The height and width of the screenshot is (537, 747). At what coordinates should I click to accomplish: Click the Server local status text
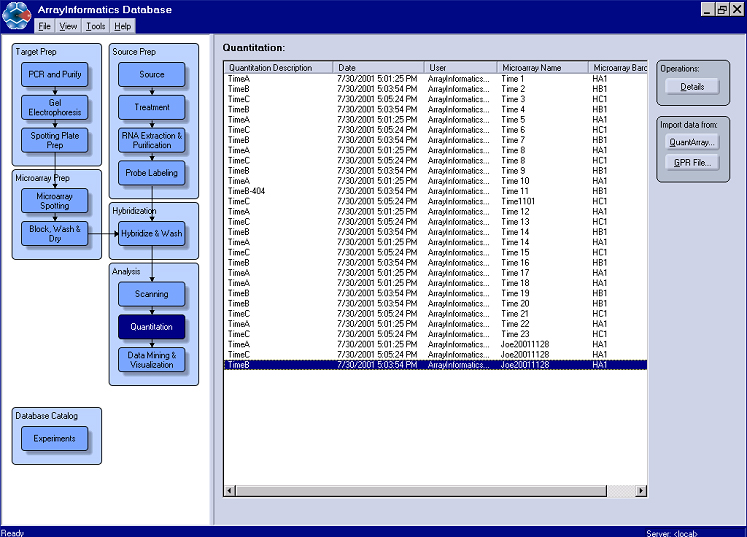pyautogui.click(x=672, y=533)
